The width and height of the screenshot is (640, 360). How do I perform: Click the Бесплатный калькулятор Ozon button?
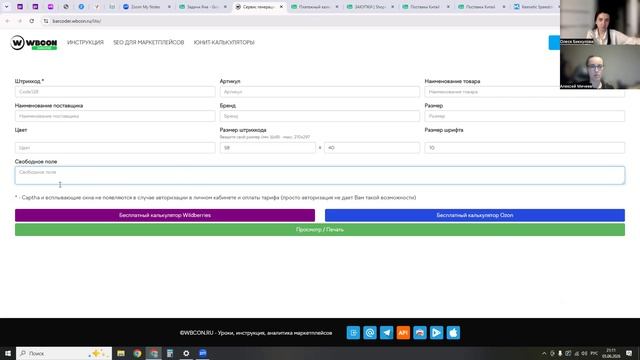475,215
